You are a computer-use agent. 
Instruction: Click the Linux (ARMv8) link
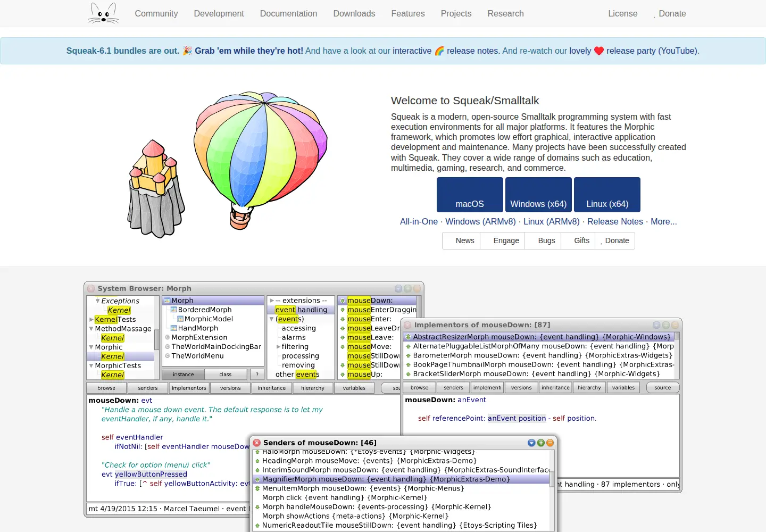coord(552,222)
